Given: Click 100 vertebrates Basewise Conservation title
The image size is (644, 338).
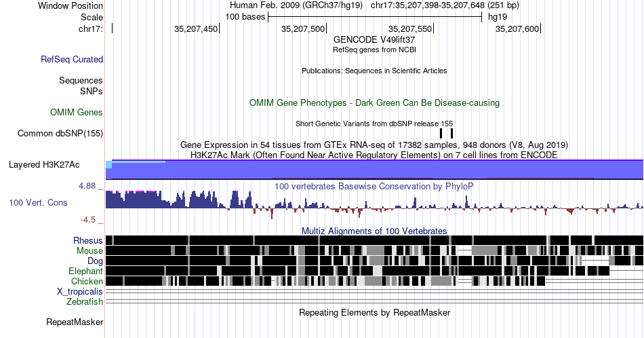Looking at the screenshot, I should pos(374,186).
